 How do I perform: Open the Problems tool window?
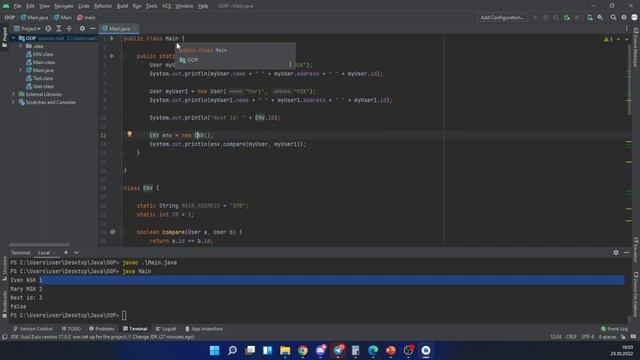tap(102, 329)
